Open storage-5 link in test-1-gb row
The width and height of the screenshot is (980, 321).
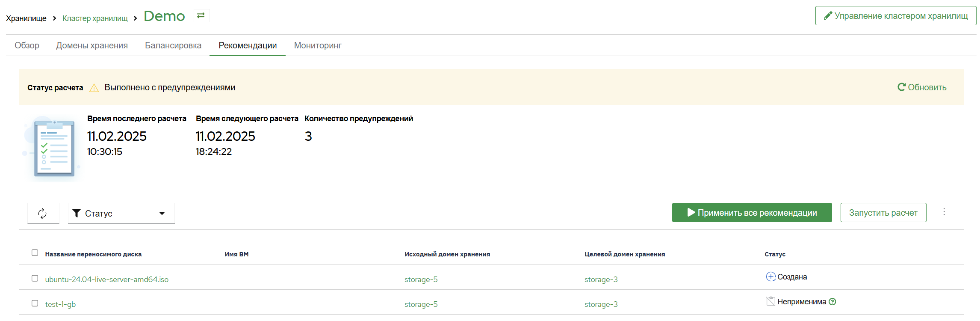(421, 304)
